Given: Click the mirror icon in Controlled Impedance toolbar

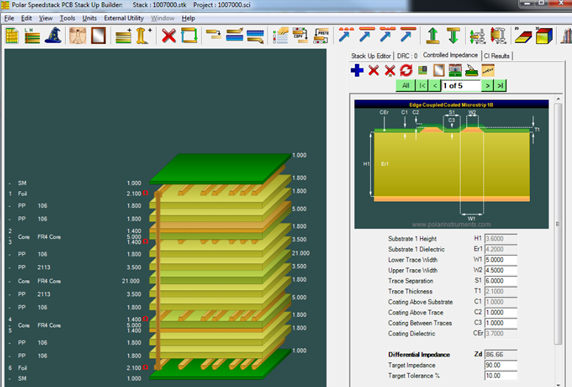Looking at the screenshot, I should [x=439, y=70].
